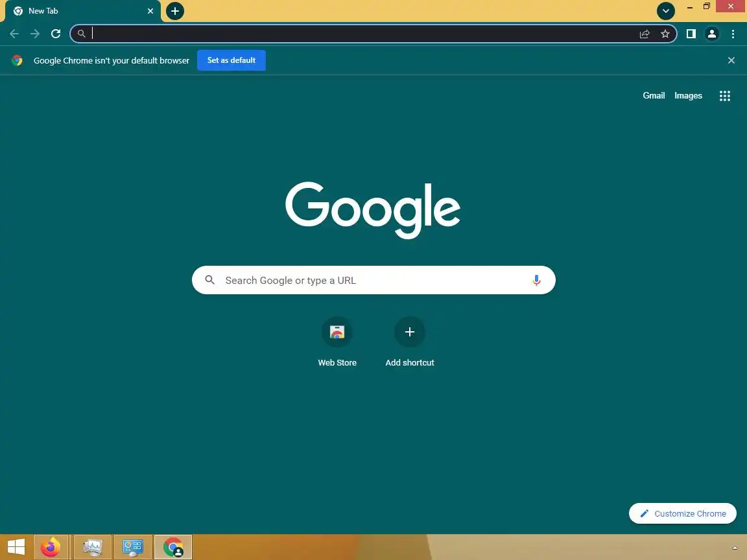The width and height of the screenshot is (747, 560).
Task: Open the side panel icon
Action: 691,34
